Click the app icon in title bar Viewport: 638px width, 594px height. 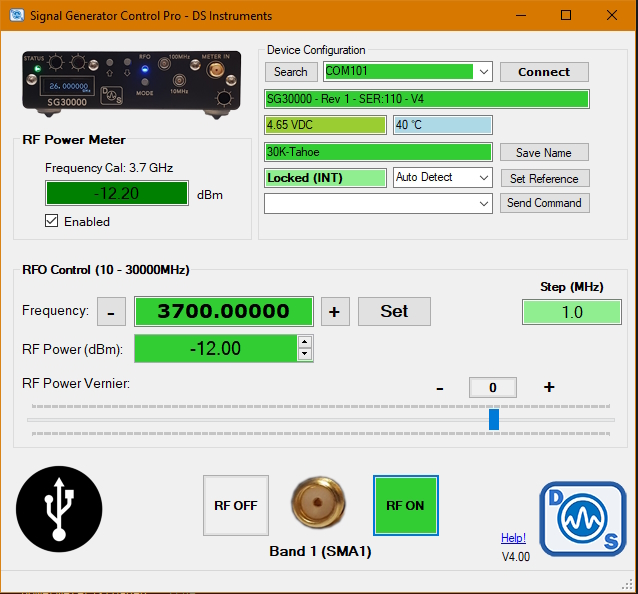pyautogui.click(x=16, y=16)
